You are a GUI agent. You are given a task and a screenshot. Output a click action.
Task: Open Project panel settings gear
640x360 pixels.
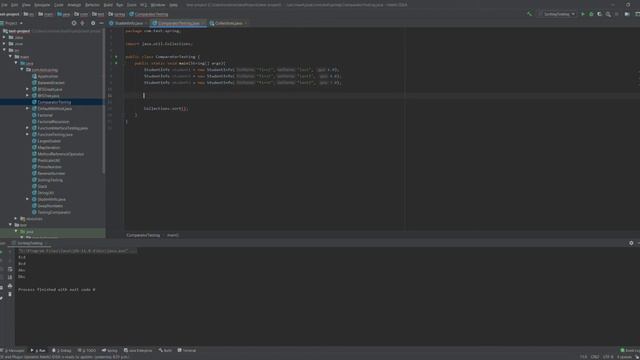[93, 23]
